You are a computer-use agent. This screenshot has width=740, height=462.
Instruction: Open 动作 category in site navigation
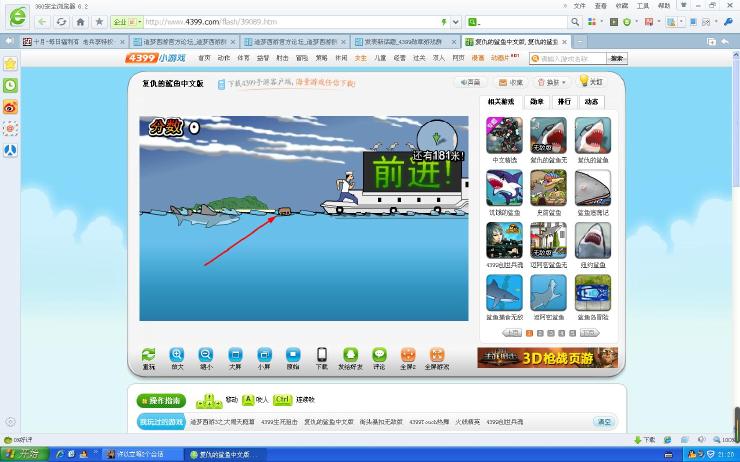click(224, 58)
